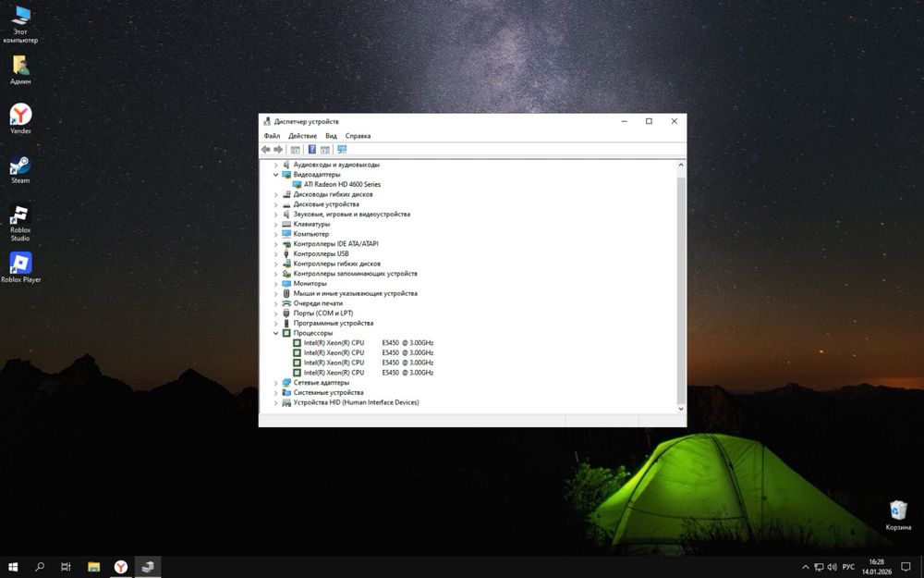
Task: Select the Steam desktop shortcut
Action: [20, 170]
